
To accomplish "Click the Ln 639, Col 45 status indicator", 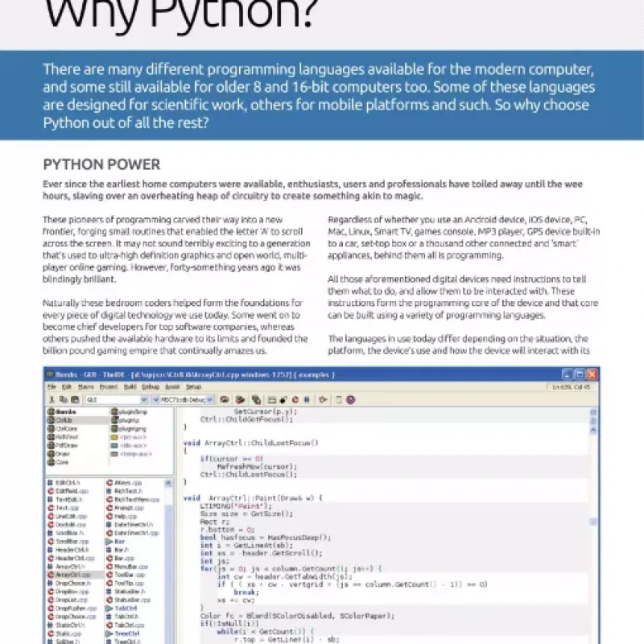I will 572,387.
